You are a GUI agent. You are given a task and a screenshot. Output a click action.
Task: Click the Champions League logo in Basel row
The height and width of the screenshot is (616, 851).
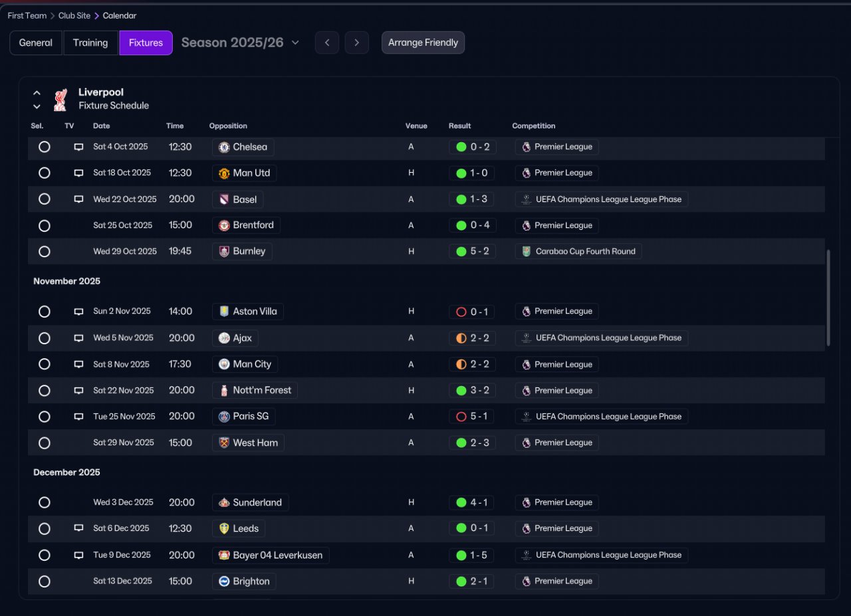(x=527, y=199)
